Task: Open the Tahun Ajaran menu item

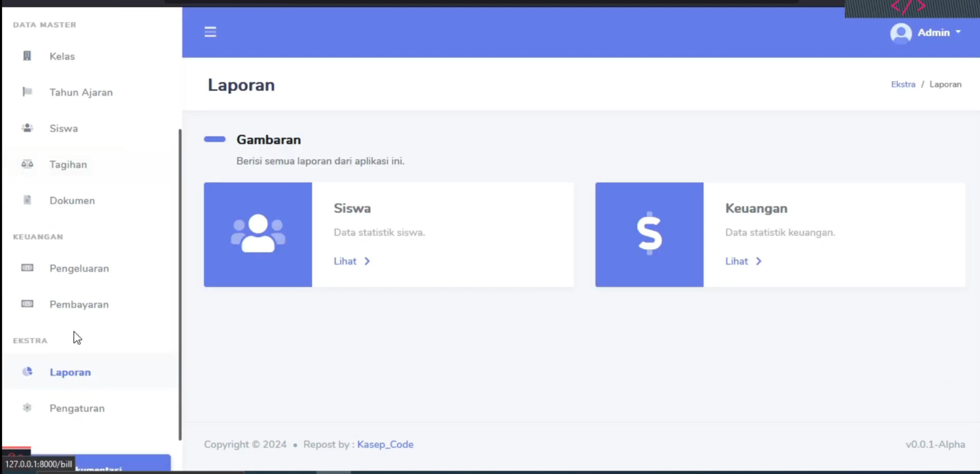Action: [x=91, y=92]
